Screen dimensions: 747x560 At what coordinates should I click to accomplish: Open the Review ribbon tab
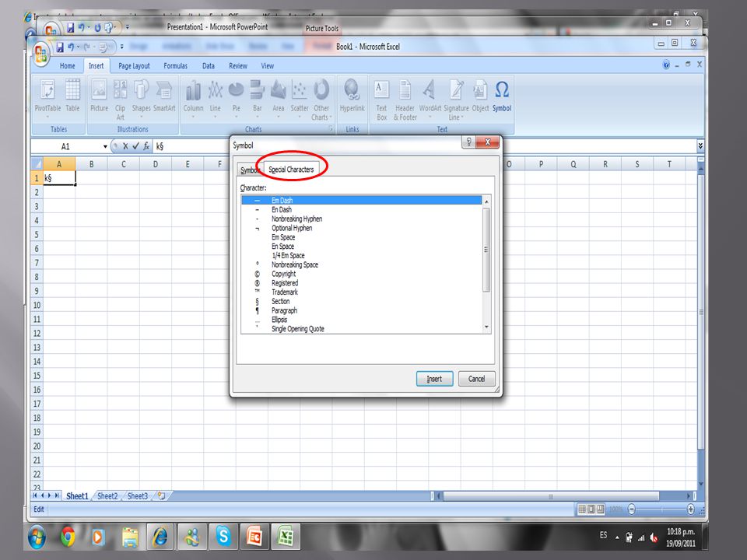[238, 65]
